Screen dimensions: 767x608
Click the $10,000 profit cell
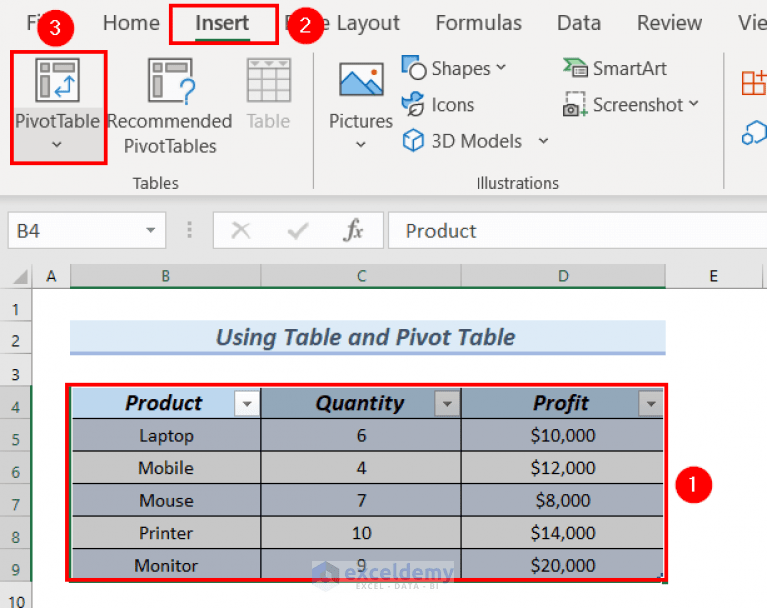(563, 435)
